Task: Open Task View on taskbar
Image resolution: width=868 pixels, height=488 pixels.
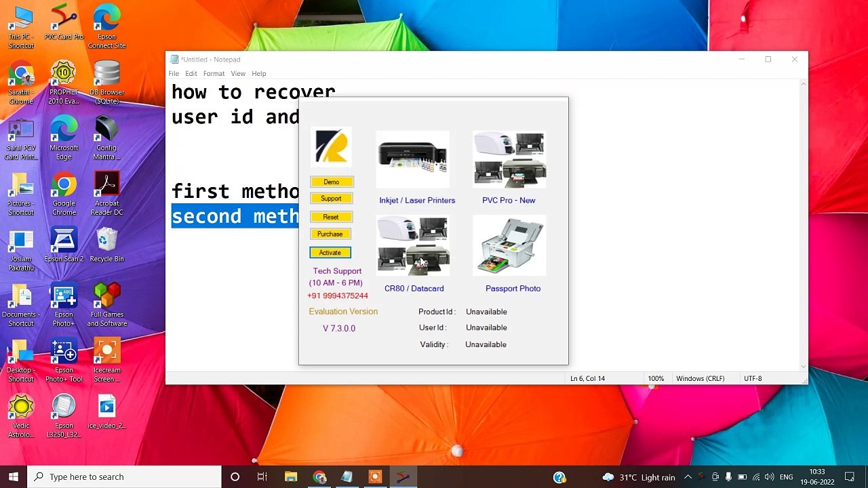Action: click(262, 476)
